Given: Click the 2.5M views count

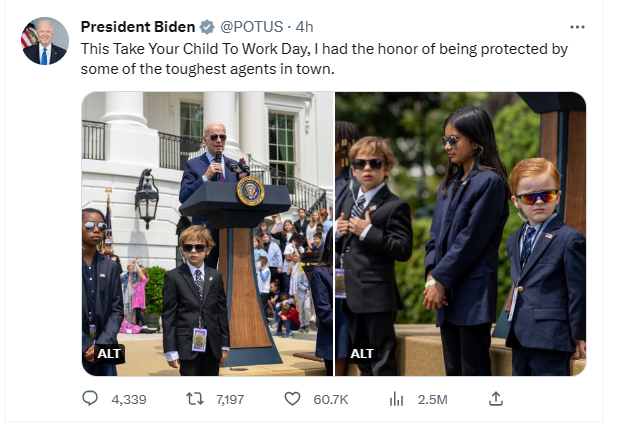Looking at the screenshot, I should 432,399.
